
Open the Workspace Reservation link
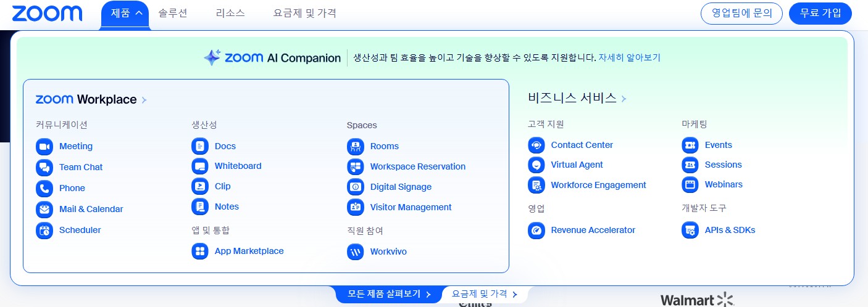(x=418, y=167)
